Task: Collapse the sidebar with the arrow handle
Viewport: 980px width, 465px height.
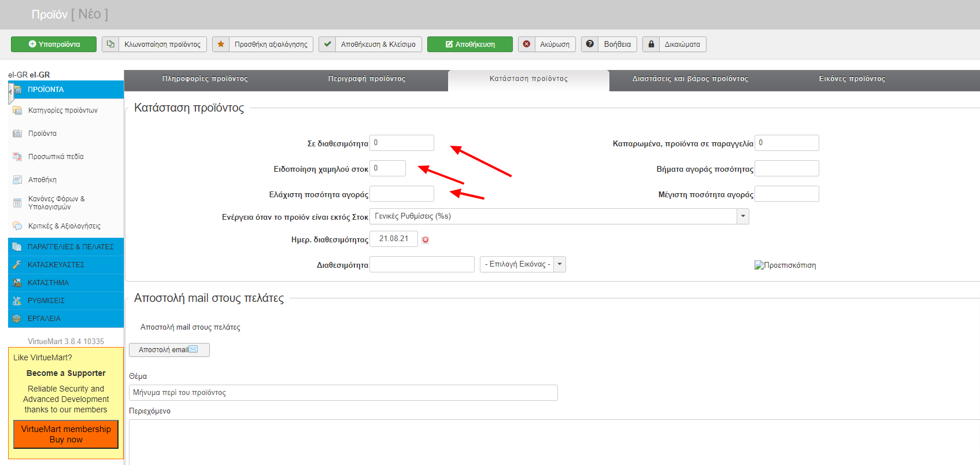Action: coord(10,93)
